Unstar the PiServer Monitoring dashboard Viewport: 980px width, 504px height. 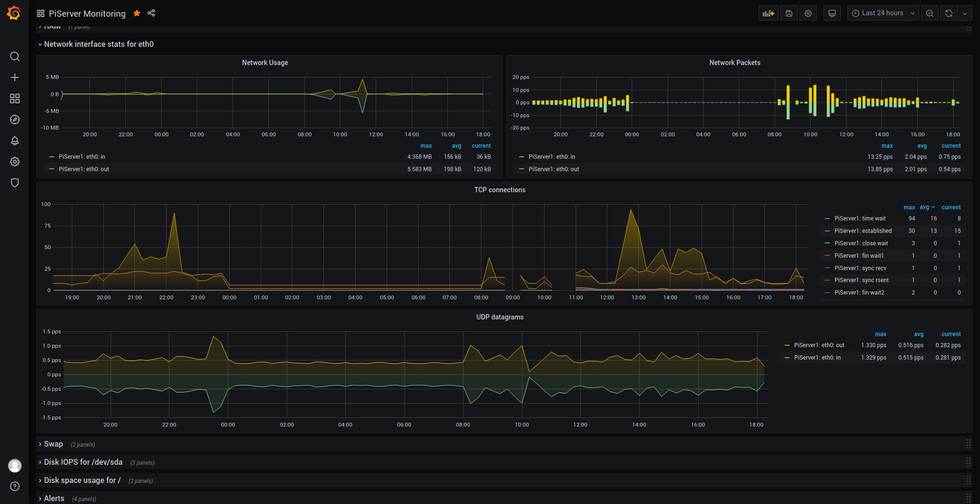tap(137, 13)
